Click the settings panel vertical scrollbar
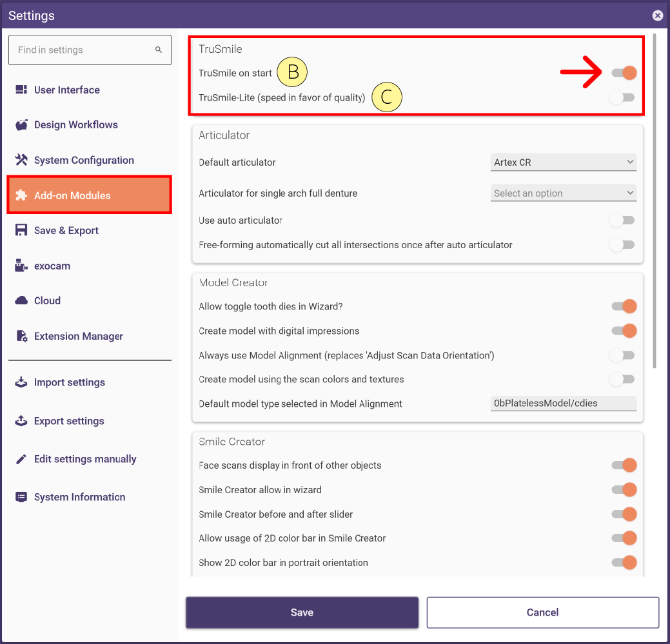The height and width of the screenshot is (644, 670). 654,200
